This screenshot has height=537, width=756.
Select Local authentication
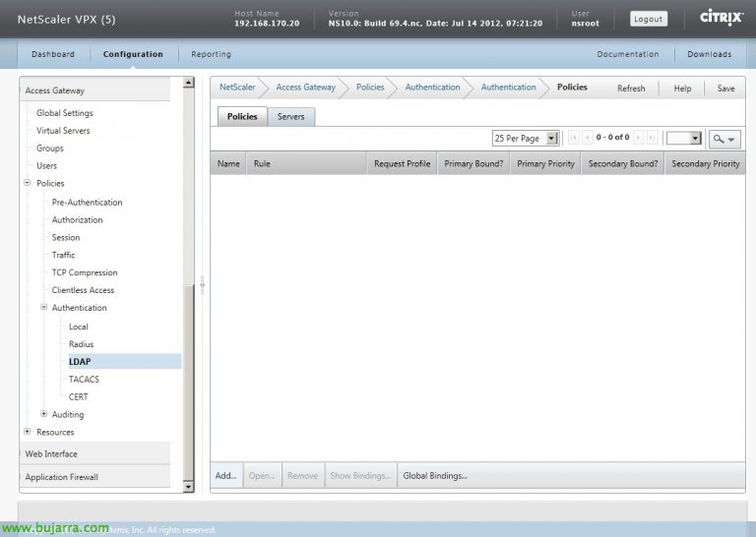(x=79, y=327)
